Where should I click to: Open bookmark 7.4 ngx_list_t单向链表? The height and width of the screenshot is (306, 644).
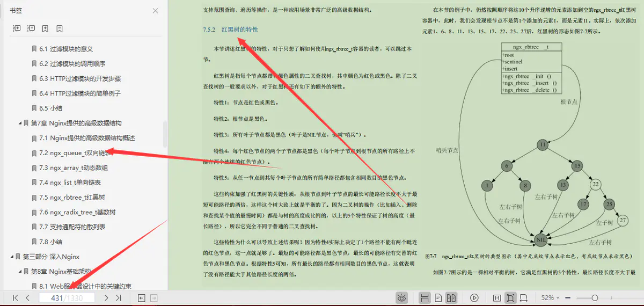(70, 183)
